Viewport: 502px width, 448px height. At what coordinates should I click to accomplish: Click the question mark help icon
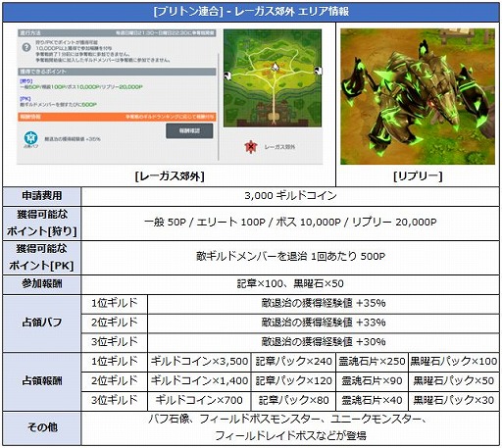26,48
